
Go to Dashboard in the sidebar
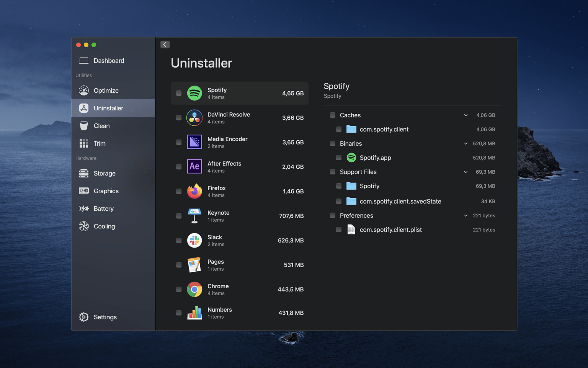click(109, 61)
